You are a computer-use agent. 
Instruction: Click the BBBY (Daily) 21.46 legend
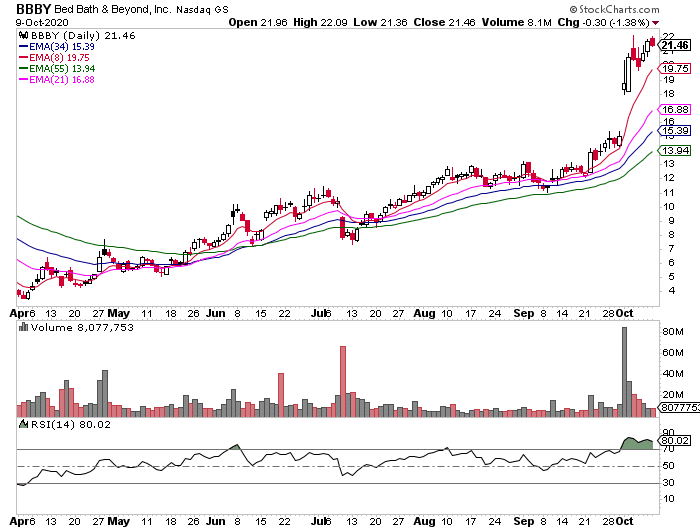coord(83,36)
